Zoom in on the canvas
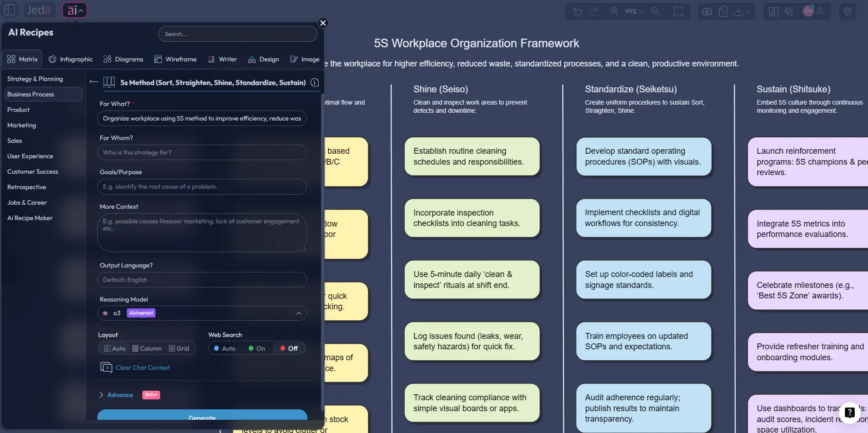868x433 pixels. pyautogui.click(x=614, y=11)
